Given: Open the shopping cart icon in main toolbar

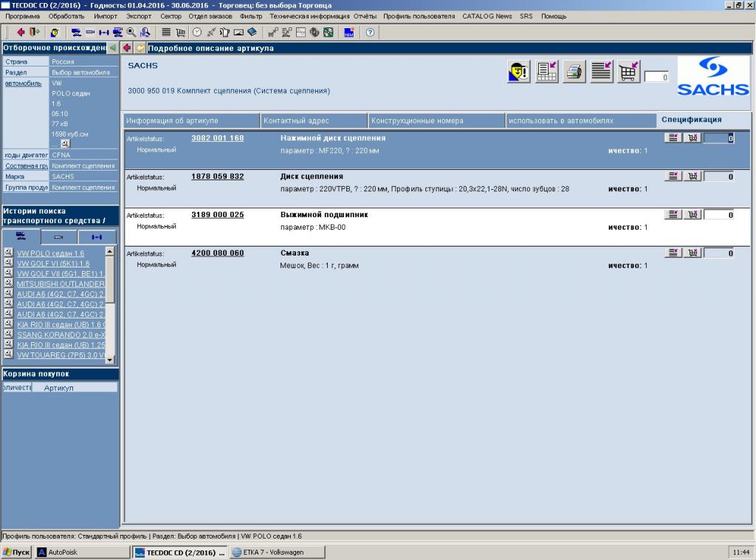Looking at the screenshot, I should tap(180, 33).
